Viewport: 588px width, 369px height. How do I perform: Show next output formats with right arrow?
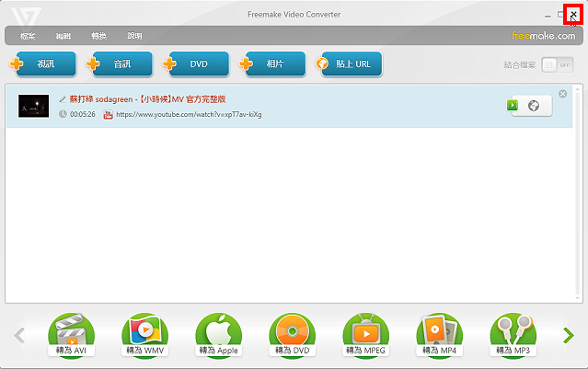pos(569,335)
